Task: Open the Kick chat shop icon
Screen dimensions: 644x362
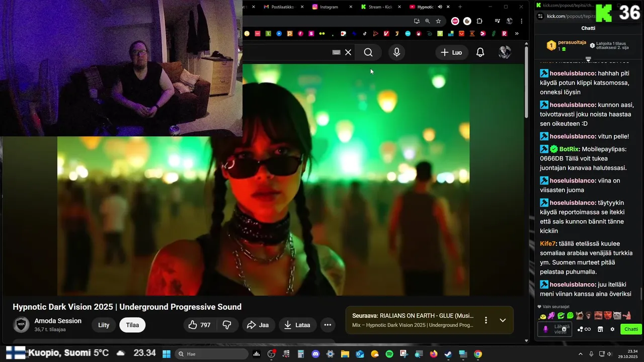Action: point(600,329)
